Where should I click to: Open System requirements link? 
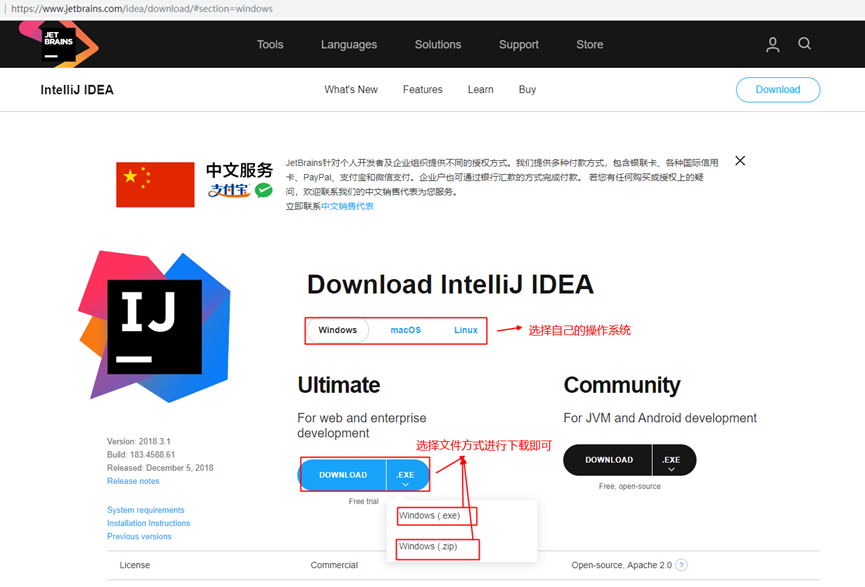click(146, 510)
